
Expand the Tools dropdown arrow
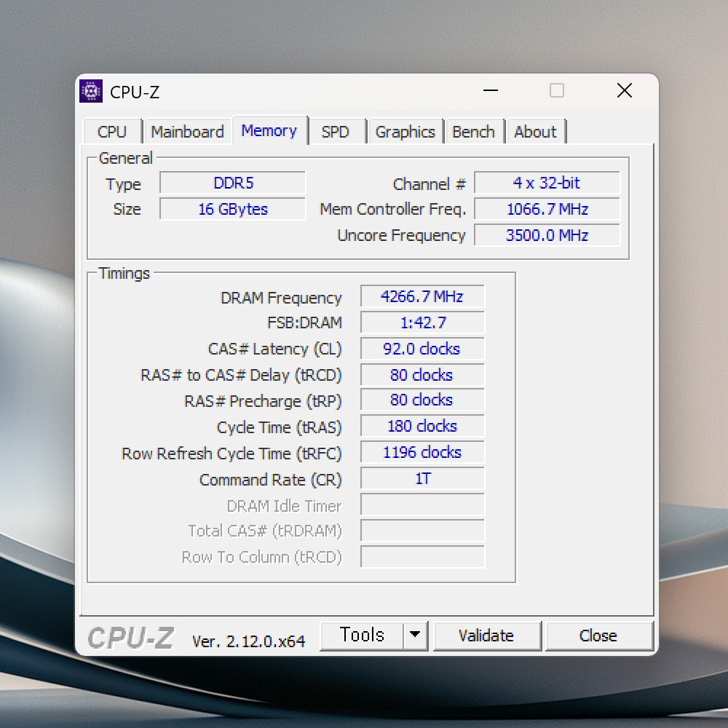[x=415, y=635]
